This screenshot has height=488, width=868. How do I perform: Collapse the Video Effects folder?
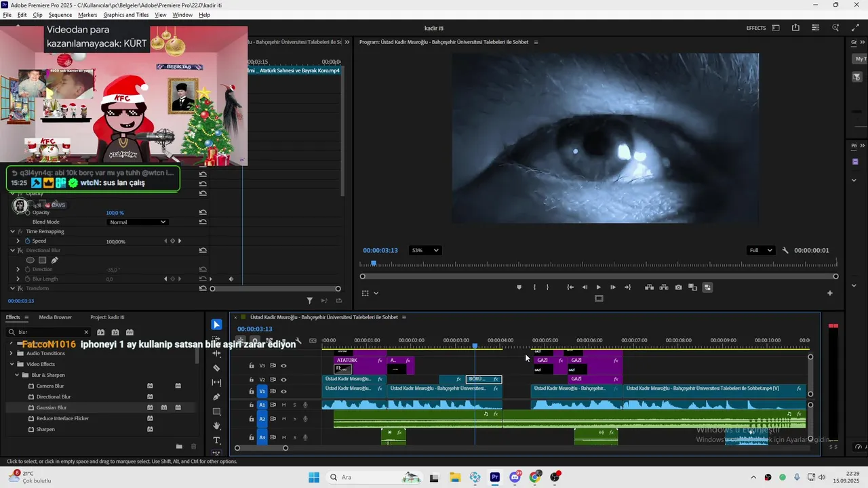(12, 364)
